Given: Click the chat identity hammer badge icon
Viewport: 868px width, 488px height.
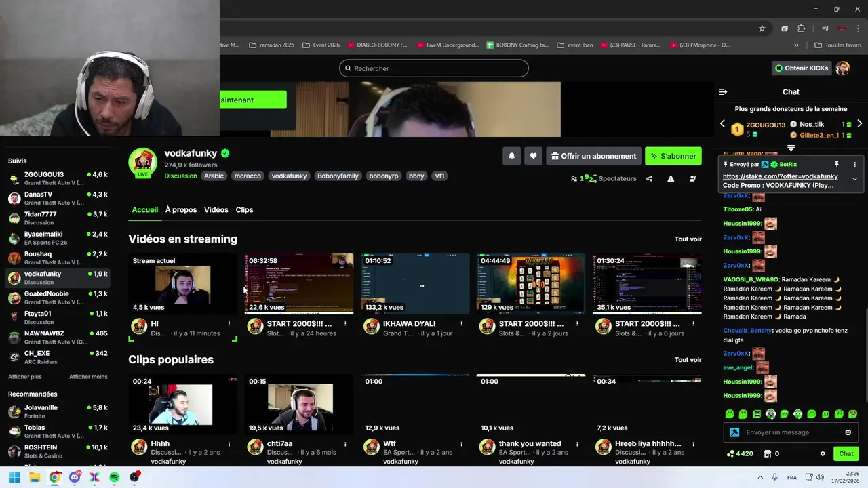Looking at the screenshot, I should coord(734,432).
